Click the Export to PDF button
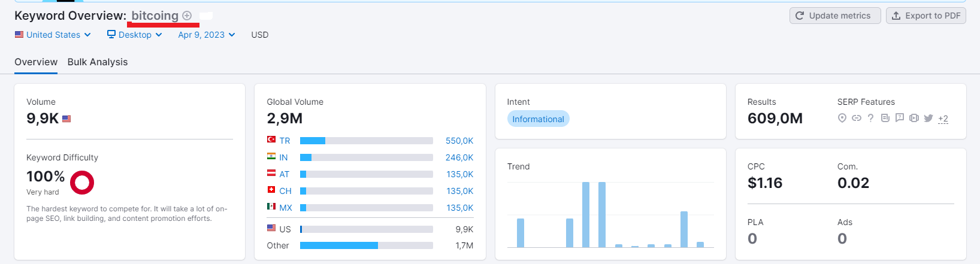The image size is (980, 264). [x=926, y=16]
